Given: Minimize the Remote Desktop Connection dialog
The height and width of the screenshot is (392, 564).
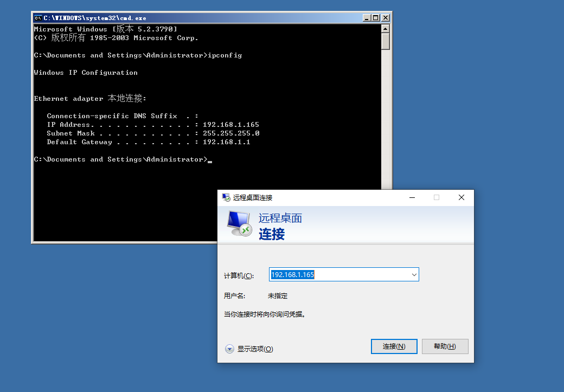Looking at the screenshot, I should click(x=412, y=197).
